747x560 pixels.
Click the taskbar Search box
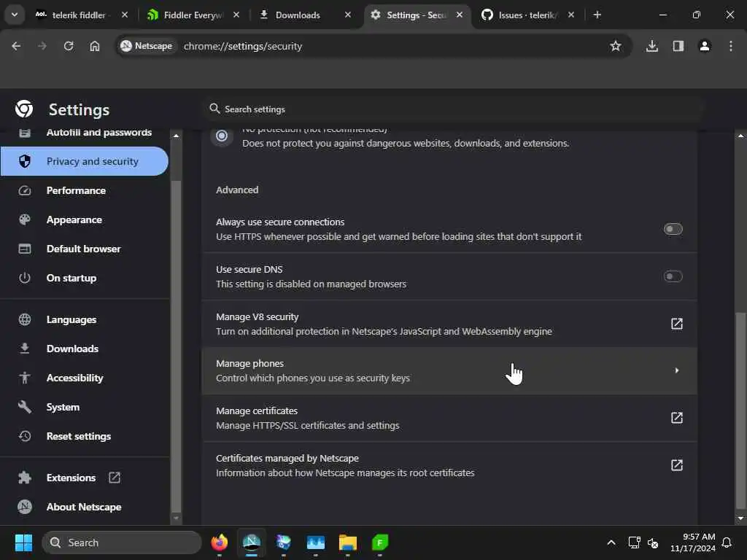[x=122, y=542]
